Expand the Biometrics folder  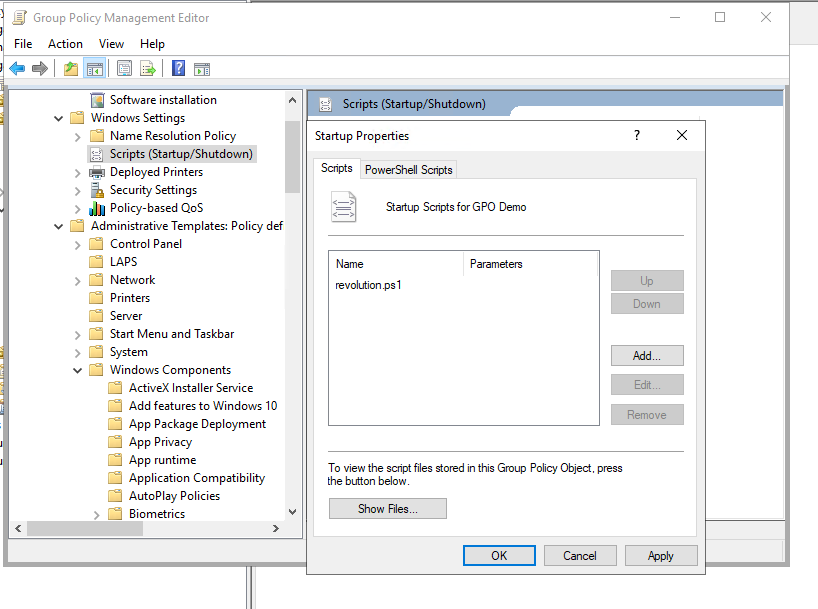[97, 514]
